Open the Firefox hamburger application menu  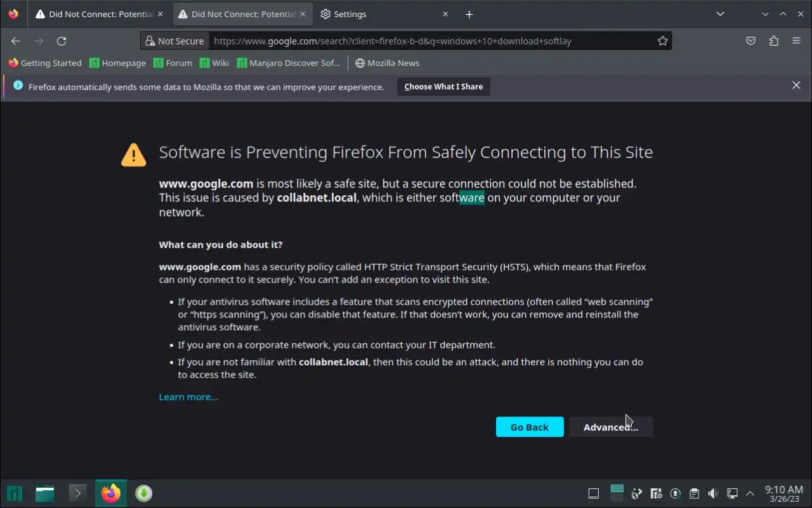796,41
